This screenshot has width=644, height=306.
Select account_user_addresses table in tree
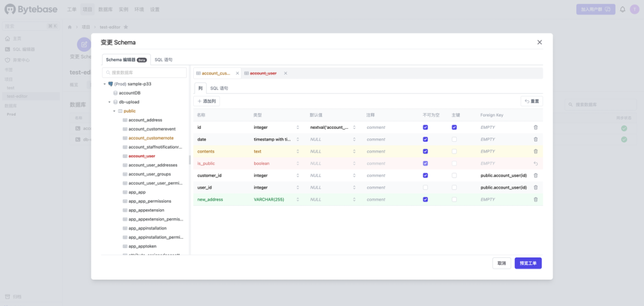pos(153,165)
